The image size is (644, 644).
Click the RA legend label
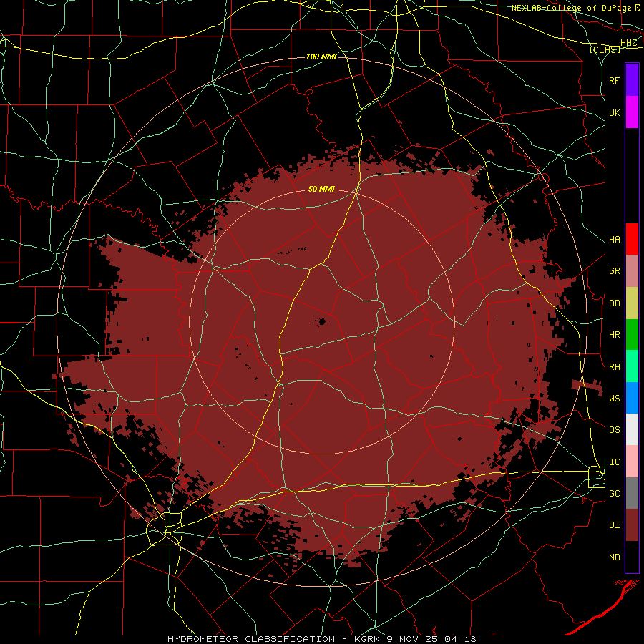tap(614, 367)
